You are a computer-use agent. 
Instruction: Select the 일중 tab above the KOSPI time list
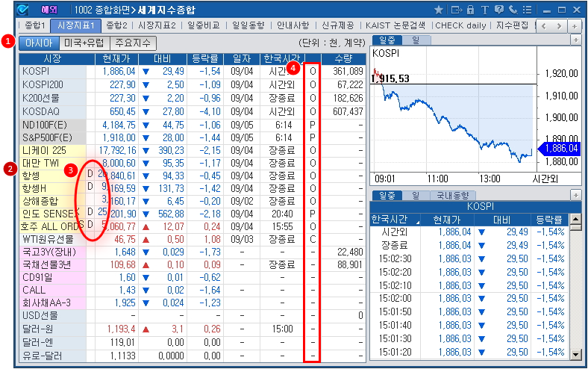[x=387, y=195]
